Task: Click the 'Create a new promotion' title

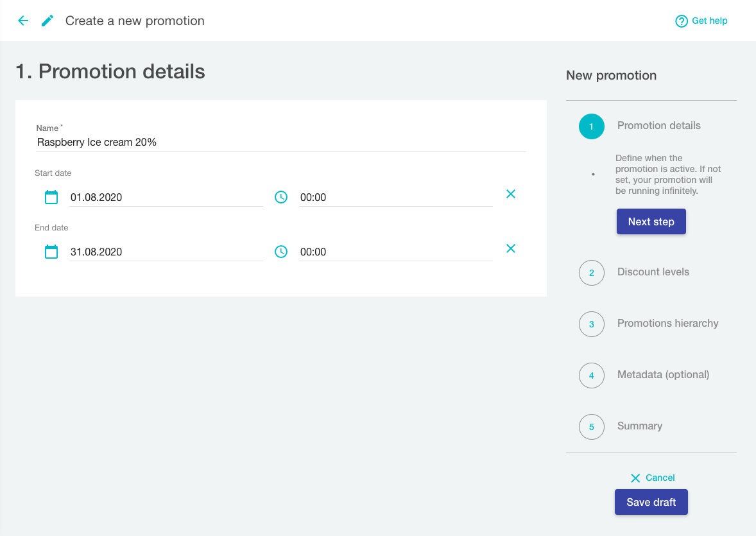Action: click(x=135, y=21)
